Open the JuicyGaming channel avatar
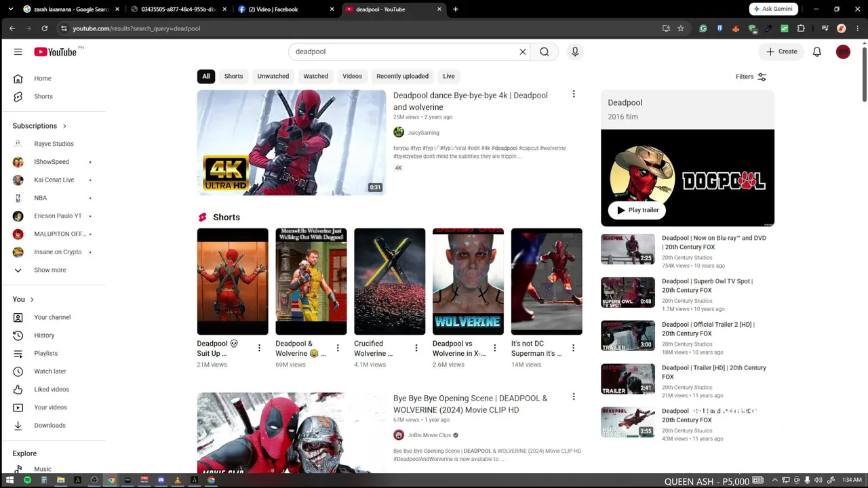Screen dimensions: 868x488 pyautogui.click(x=399, y=132)
